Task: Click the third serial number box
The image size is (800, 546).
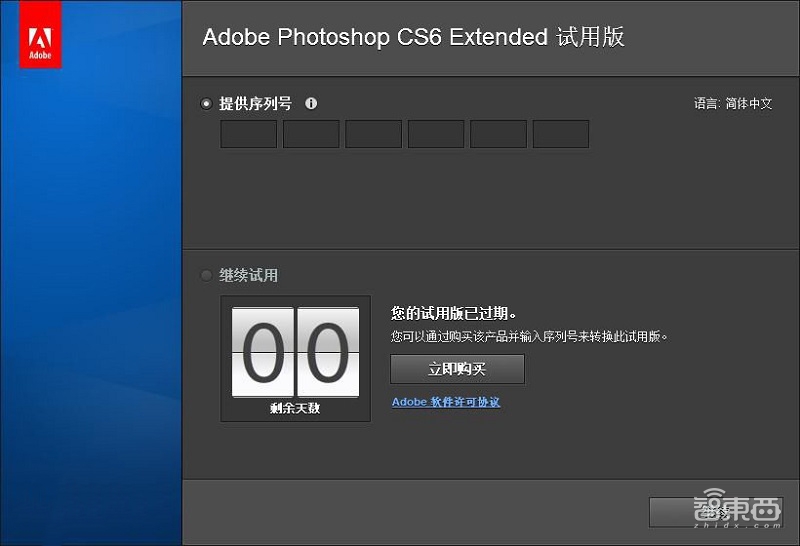Action: (x=373, y=134)
